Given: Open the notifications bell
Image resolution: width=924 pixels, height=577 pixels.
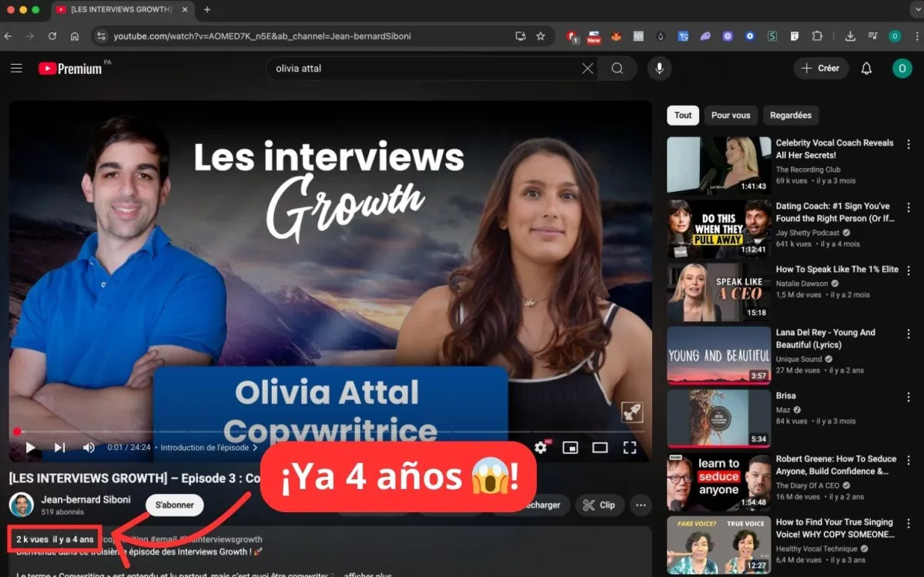Looking at the screenshot, I should click(x=866, y=69).
